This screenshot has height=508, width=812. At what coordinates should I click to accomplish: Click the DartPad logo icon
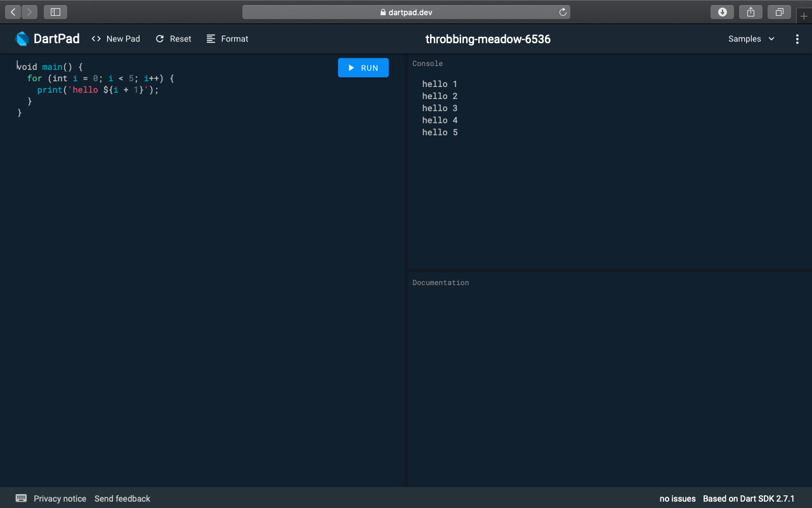(22, 39)
